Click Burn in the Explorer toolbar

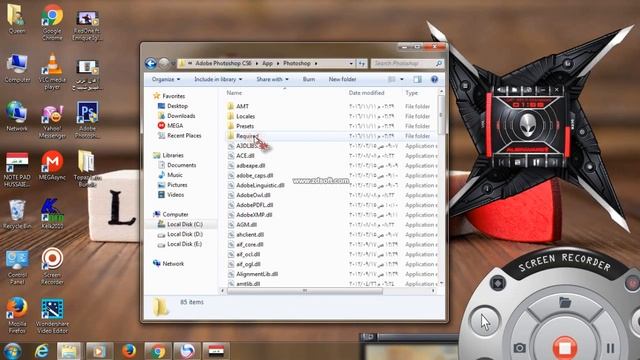tap(309, 79)
